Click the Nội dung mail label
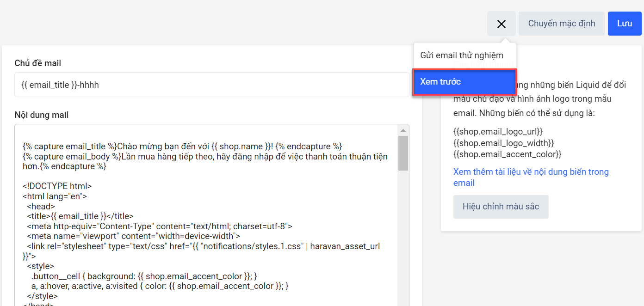This screenshot has width=644, height=306. click(x=41, y=115)
